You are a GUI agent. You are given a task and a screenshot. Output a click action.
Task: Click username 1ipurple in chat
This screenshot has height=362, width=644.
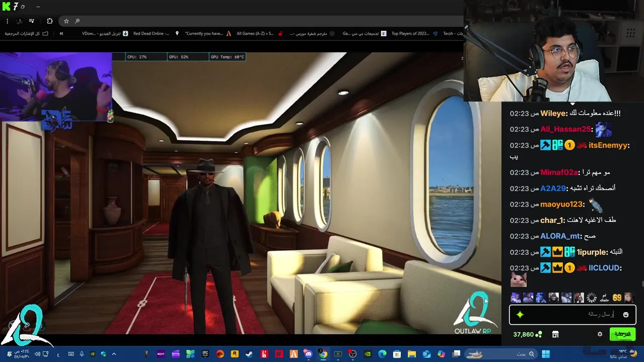pos(592,252)
